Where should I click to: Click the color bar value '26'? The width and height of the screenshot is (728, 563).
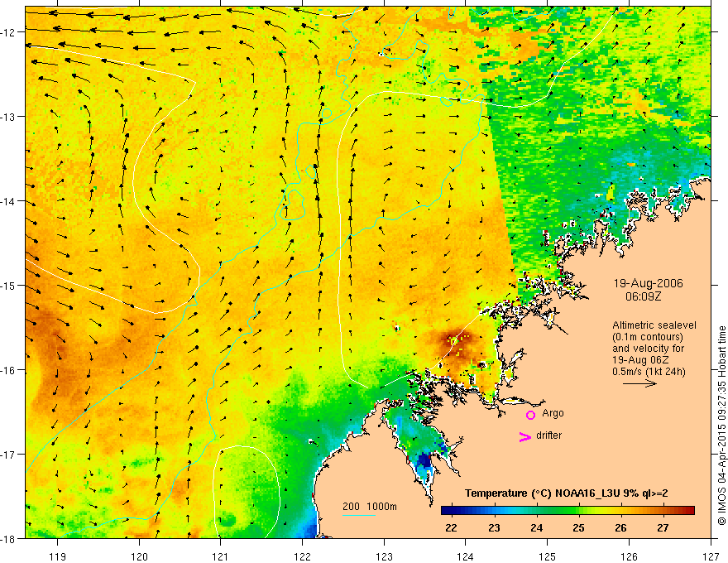(620, 527)
